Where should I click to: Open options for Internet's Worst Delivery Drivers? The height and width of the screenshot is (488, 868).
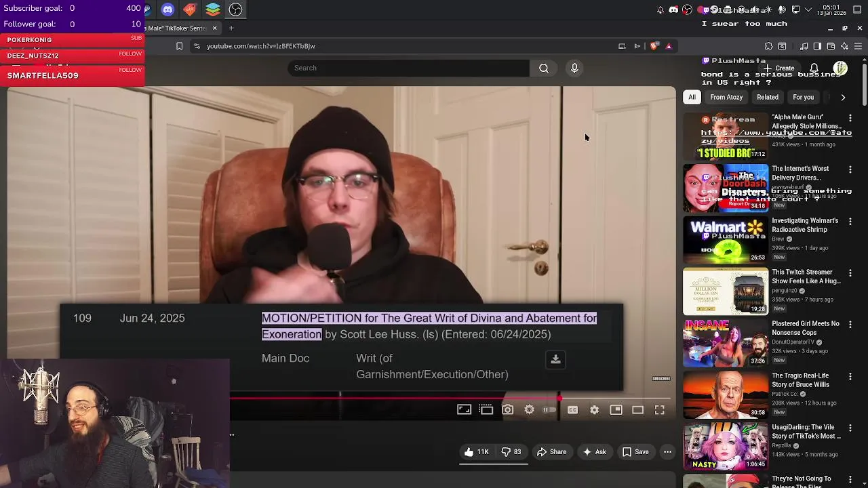(x=850, y=169)
